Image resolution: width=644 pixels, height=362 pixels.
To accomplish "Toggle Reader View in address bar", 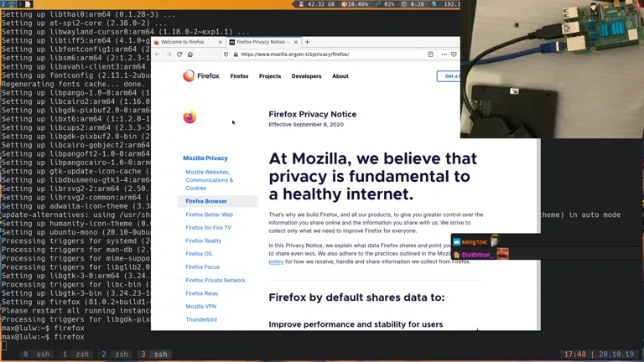I will (431, 54).
